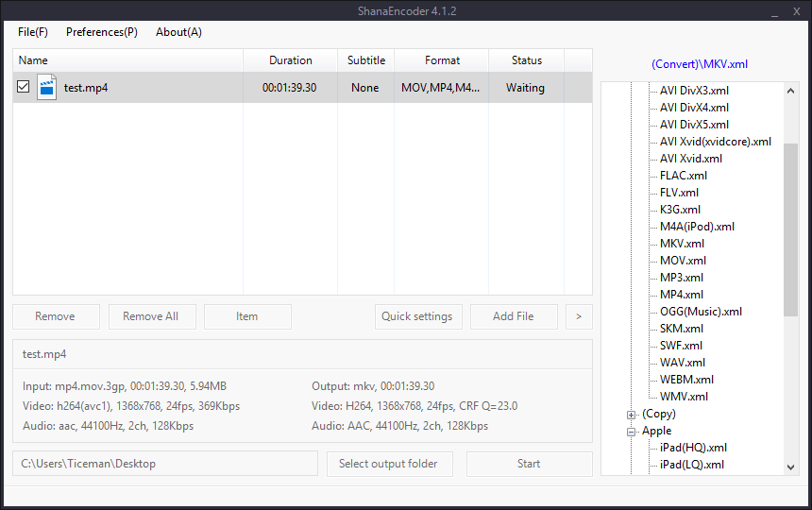Click the output path field C:\Users\Ticeman\Desktop
The height and width of the screenshot is (510, 812).
(x=165, y=464)
